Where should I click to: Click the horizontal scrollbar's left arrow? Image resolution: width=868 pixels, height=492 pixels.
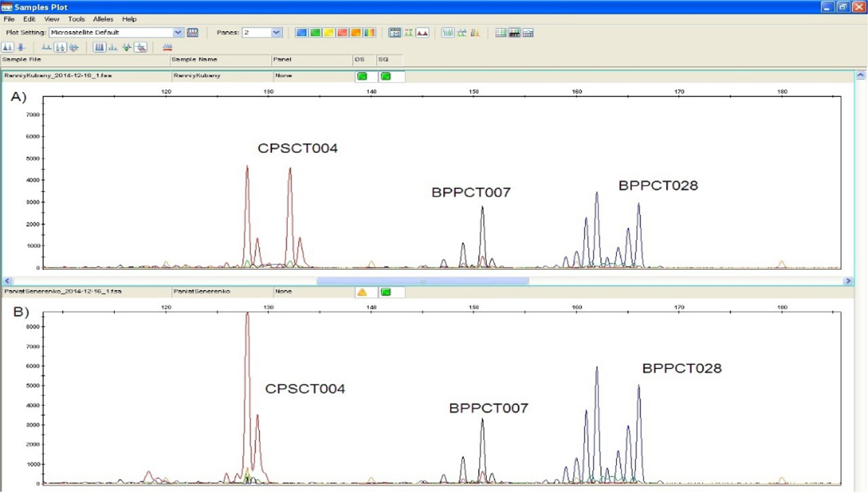8,281
